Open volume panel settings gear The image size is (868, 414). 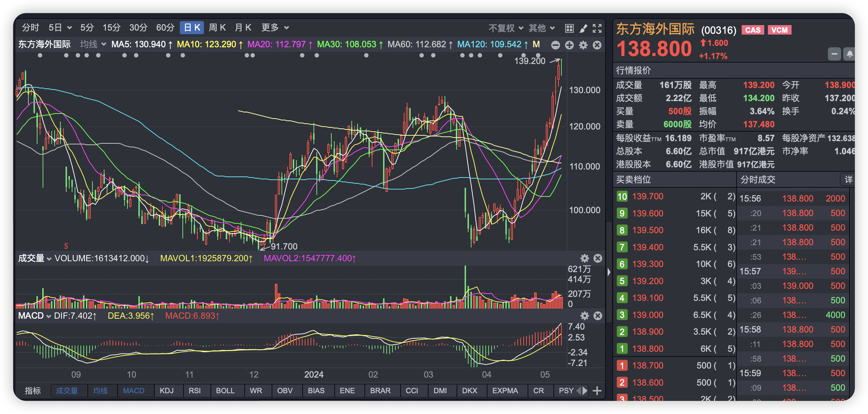(x=585, y=258)
